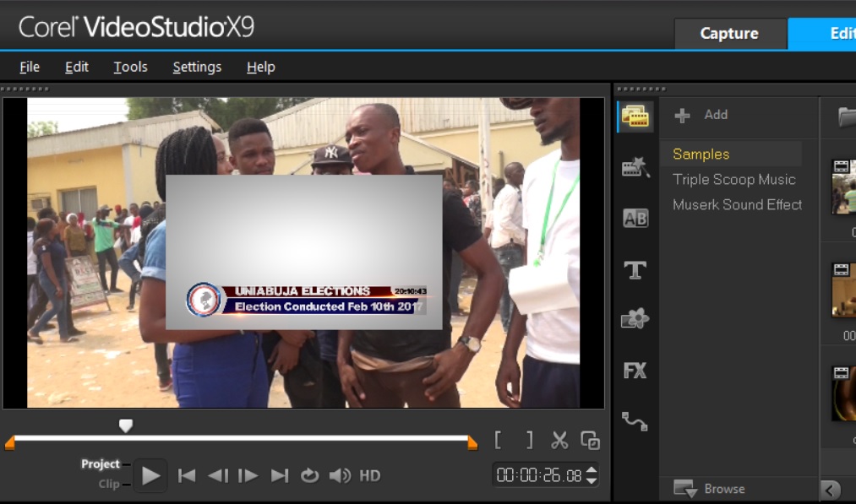
Task: Switch to the Capture tab
Action: tap(729, 33)
